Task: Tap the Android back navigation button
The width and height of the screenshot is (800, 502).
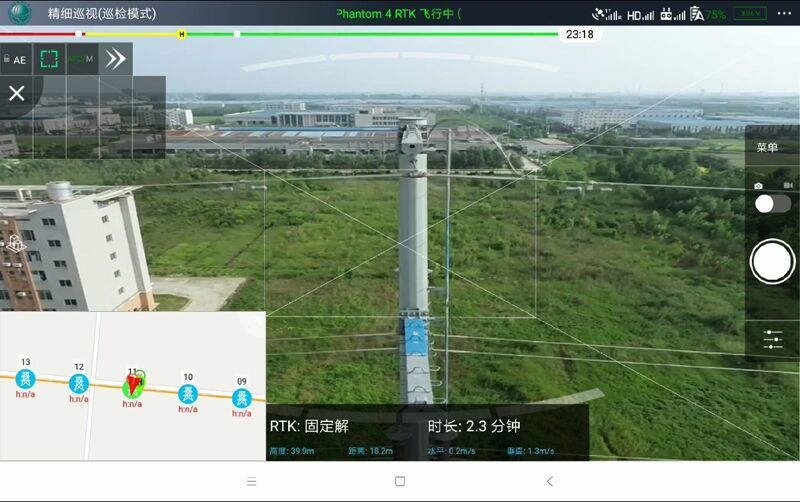Action: (549, 481)
